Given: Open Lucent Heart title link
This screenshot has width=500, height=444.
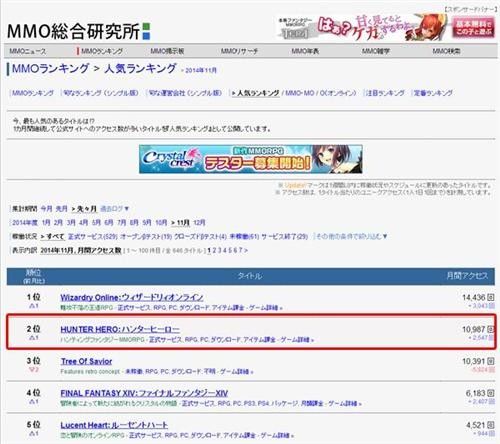Looking at the screenshot, I should point(114,425).
